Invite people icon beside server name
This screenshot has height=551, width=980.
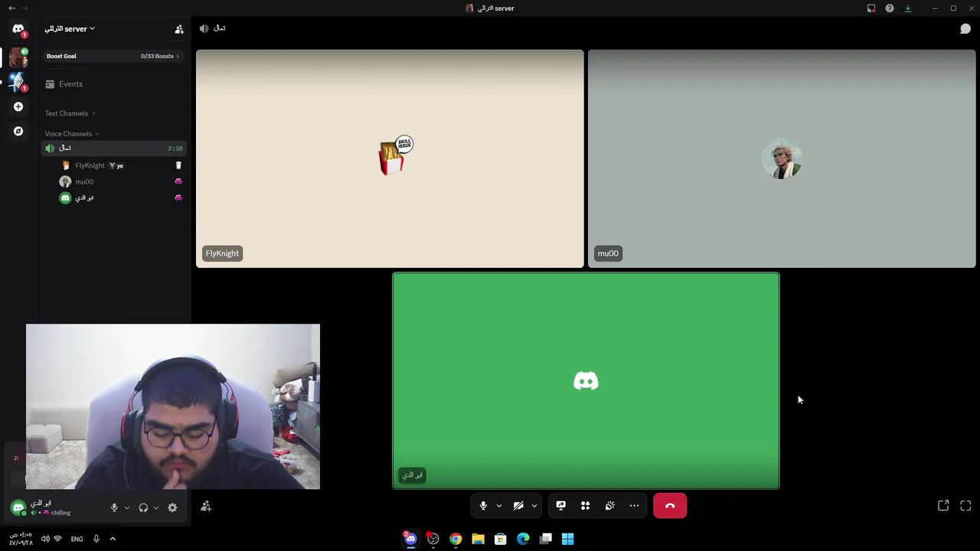point(179,29)
